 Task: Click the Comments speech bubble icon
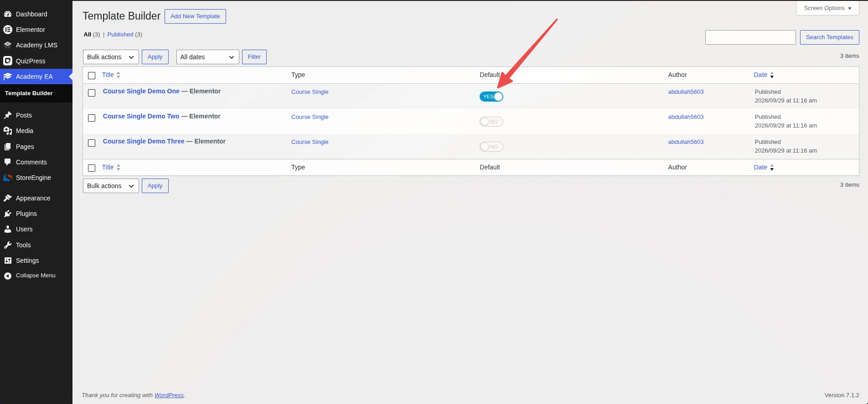(8, 162)
